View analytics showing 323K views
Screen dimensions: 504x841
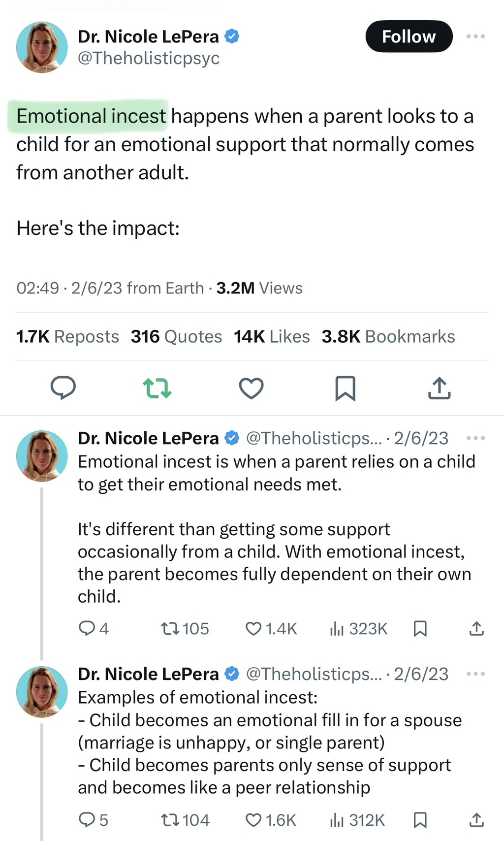(358, 628)
